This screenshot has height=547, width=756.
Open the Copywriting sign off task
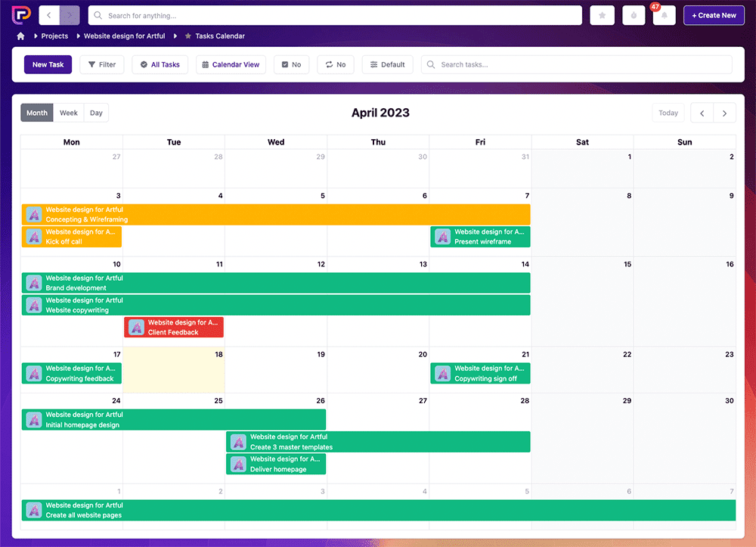pos(480,373)
